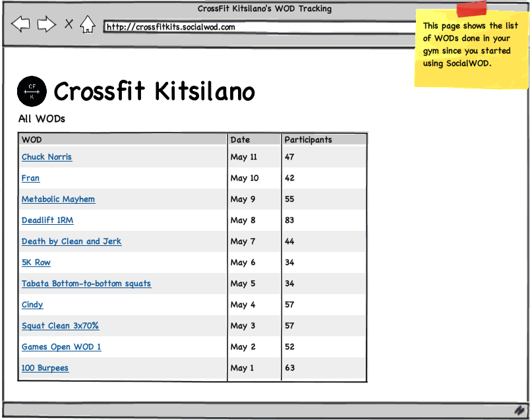This screenshot has width=530, height=420.
Task: Go to the browser home icon
Action: [88, 24]
